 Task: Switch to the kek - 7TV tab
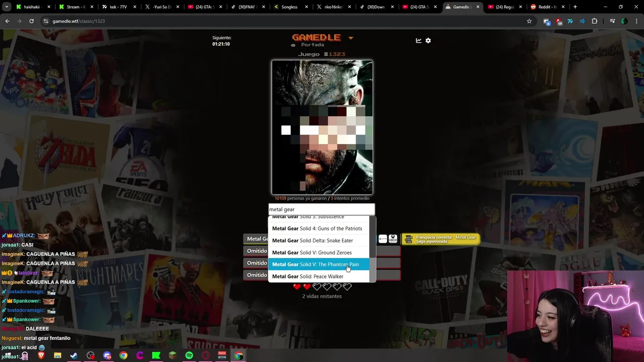[x=119, y=7]
